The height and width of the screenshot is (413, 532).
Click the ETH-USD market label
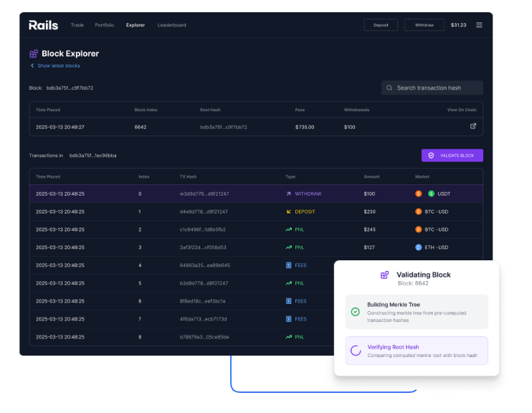(437, 247)
